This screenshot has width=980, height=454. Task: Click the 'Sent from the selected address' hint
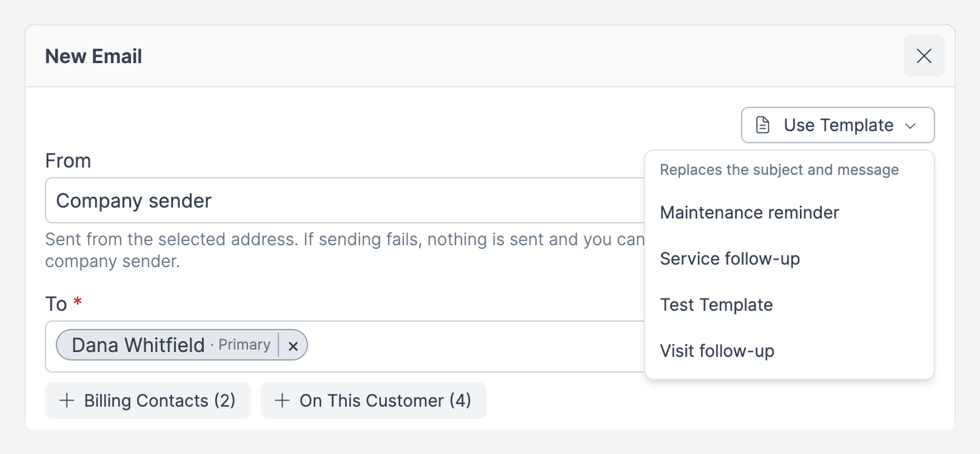[344, 250]
